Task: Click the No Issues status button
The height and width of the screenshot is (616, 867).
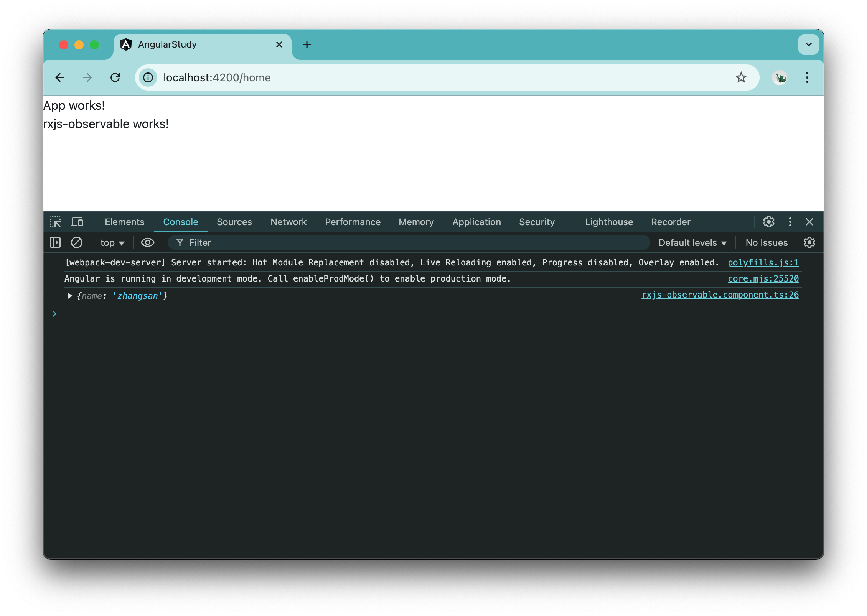Action: [x=766, y=242]
